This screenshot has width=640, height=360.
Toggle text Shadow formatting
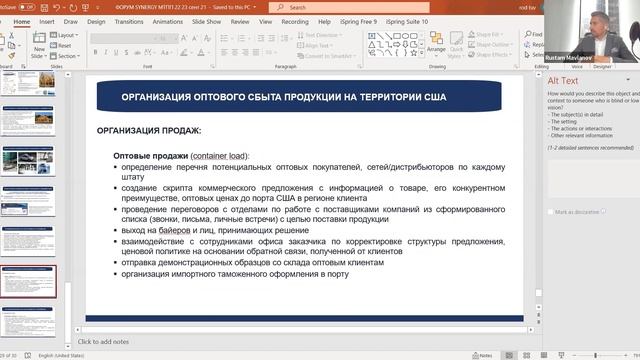click(x=126, y=52)
